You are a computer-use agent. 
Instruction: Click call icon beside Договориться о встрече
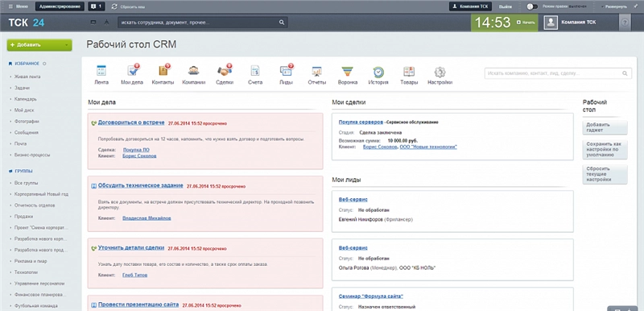[94, 122]
